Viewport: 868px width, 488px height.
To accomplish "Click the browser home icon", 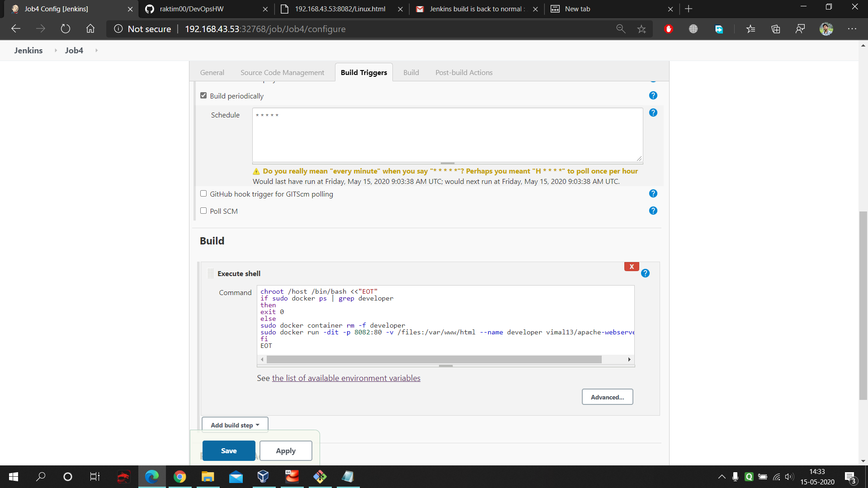I will 90,29.
